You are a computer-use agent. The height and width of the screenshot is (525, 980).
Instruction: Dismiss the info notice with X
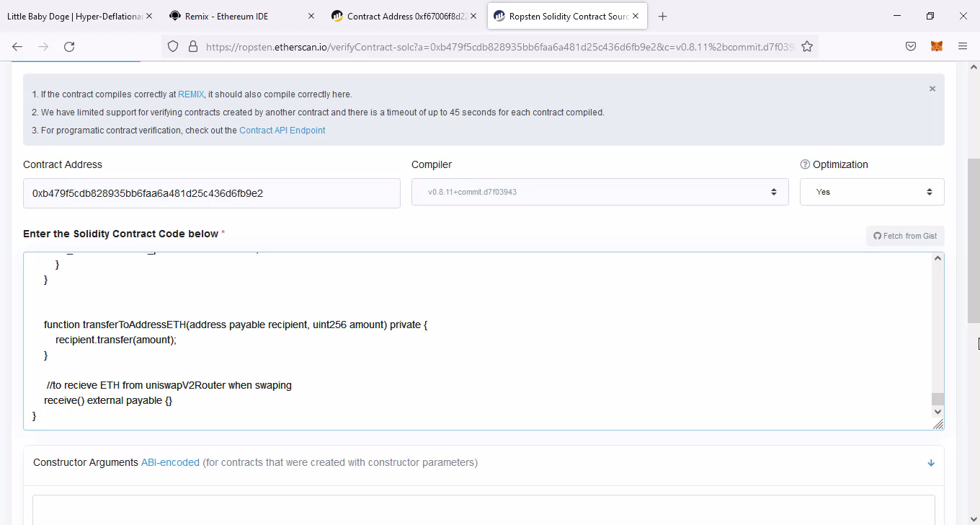932,89
